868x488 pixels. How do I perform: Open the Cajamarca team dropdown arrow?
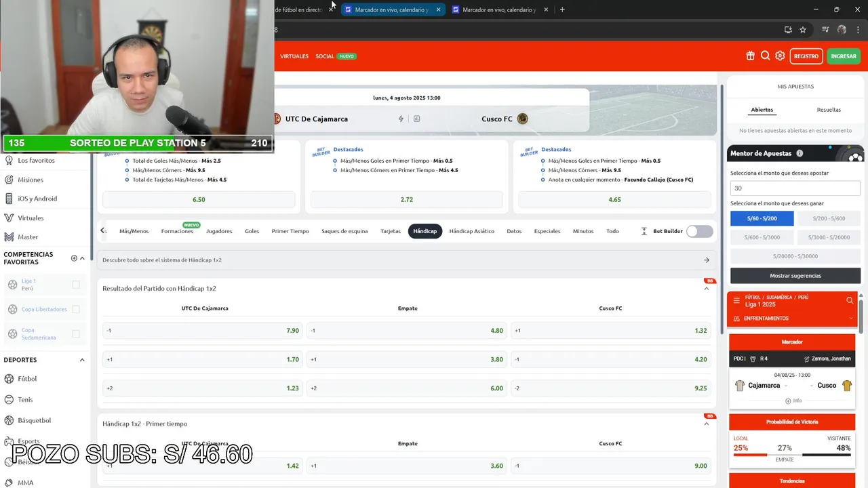pos(786,386)
